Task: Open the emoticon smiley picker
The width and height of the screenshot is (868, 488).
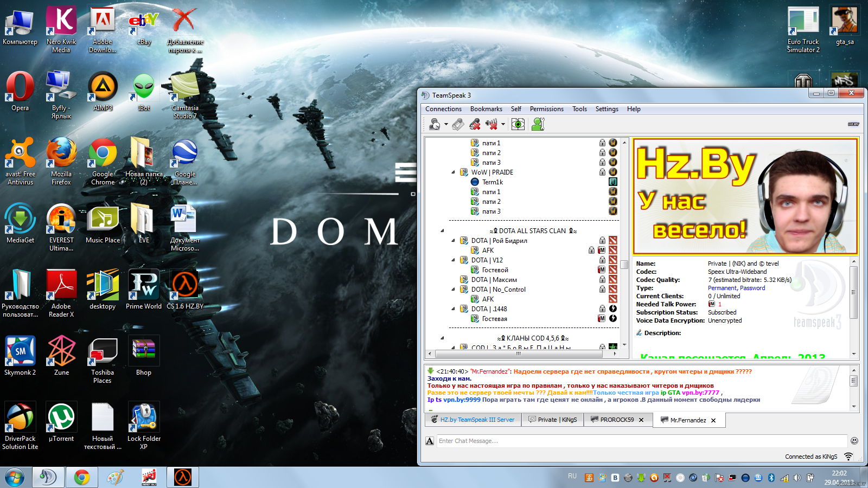Action: tap(854, 441)
